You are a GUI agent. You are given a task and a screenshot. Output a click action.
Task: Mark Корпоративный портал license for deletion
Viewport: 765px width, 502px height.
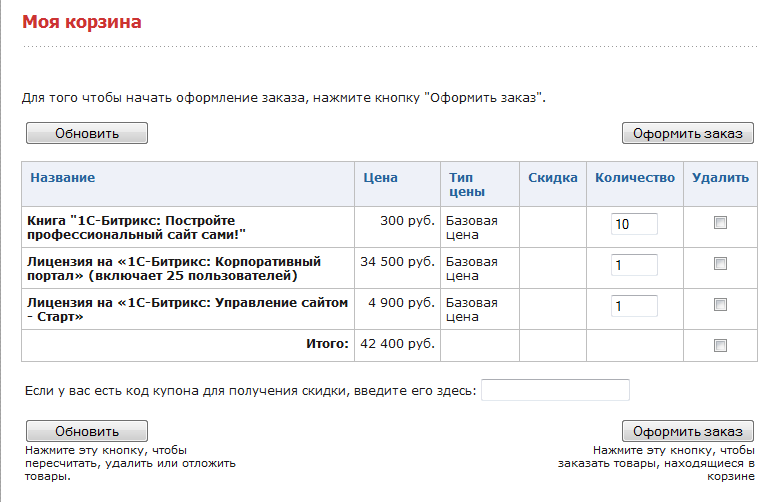720,265
